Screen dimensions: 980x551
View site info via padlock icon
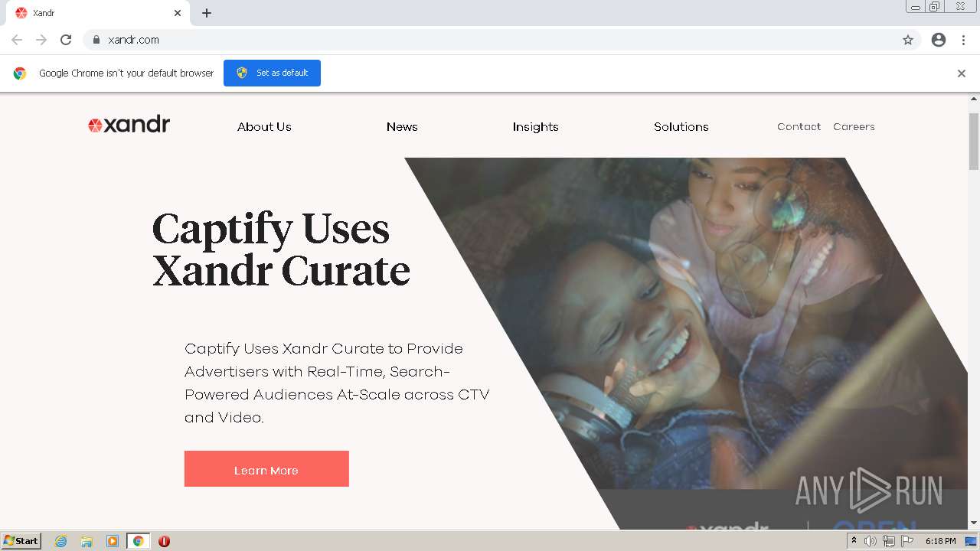click(x=96, y=40)
